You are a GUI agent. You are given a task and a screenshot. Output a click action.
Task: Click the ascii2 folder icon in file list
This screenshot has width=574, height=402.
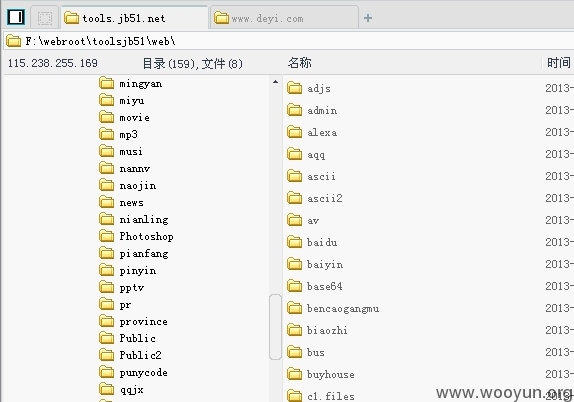[294, 198]
